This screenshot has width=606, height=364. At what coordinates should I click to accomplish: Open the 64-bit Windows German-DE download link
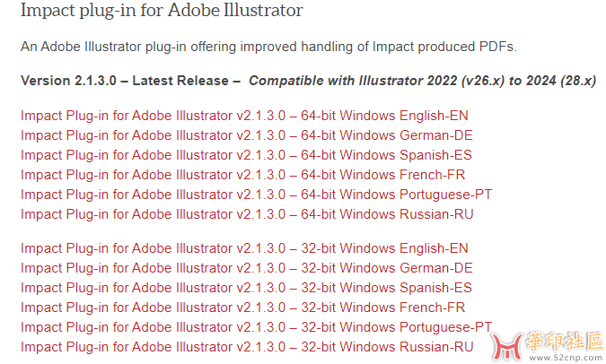247,135
